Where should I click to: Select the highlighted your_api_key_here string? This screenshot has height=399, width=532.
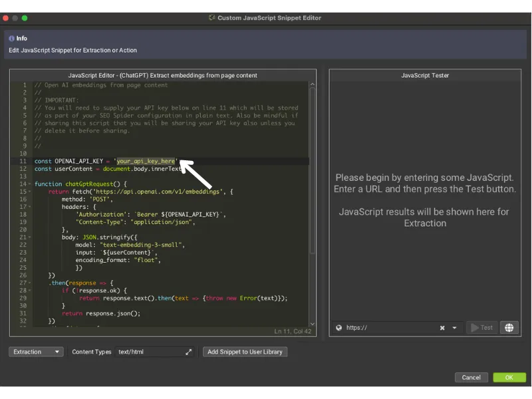point(146,160)
